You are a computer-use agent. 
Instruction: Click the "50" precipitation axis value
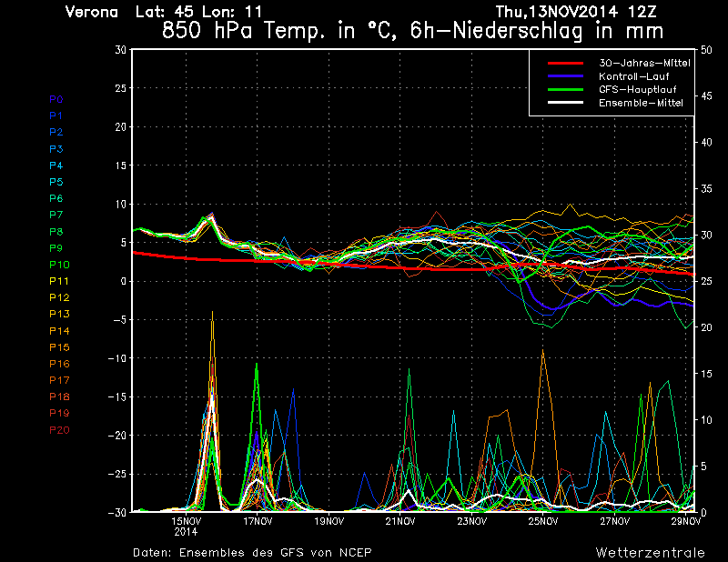(x=706, y=50)
